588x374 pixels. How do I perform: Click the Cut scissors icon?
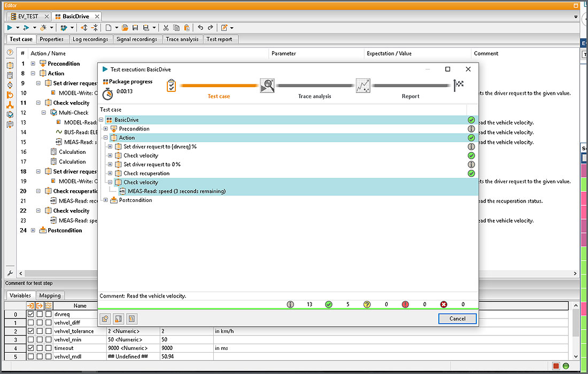click(x=166, y=28)
